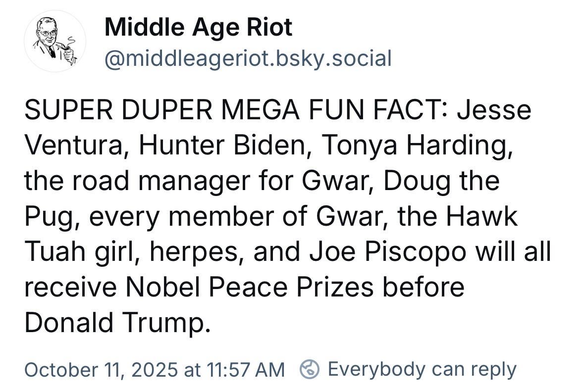The height and width of the screenshot is (392, 584).
Task: Click the word "Doug" in the post
Action: pos(416,182)
